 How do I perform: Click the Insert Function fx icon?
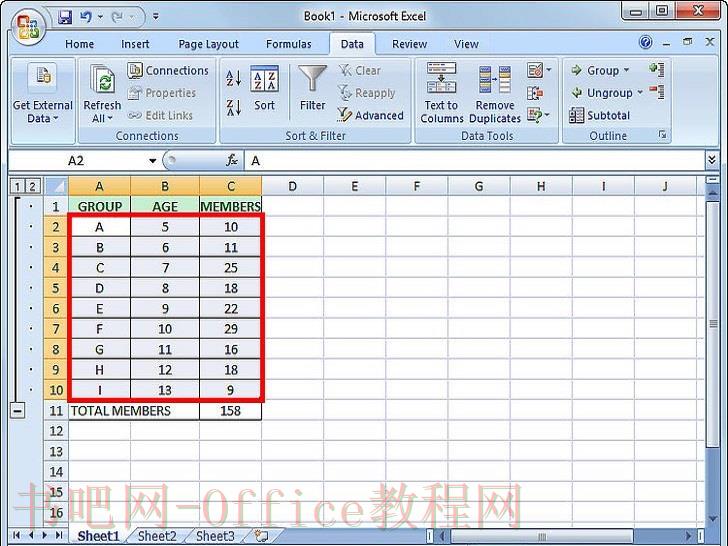232,161
